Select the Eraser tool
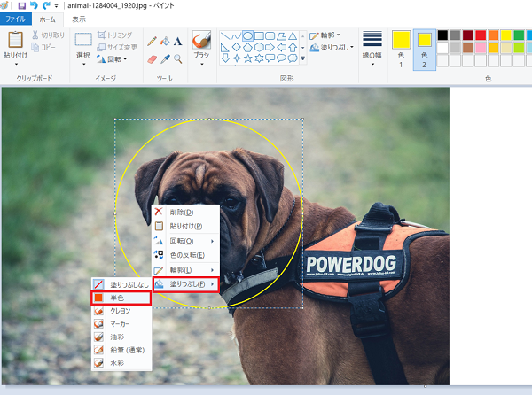Screen dimensions: 532x395 click(x=152, y=59)
